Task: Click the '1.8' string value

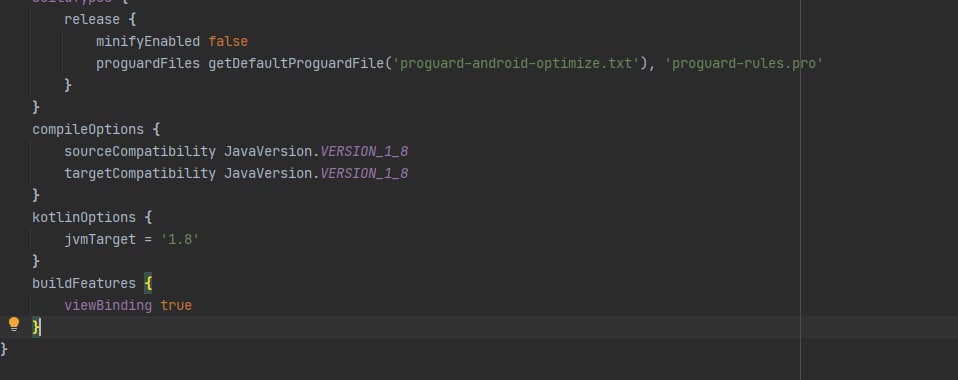Action: click(180, 239)
